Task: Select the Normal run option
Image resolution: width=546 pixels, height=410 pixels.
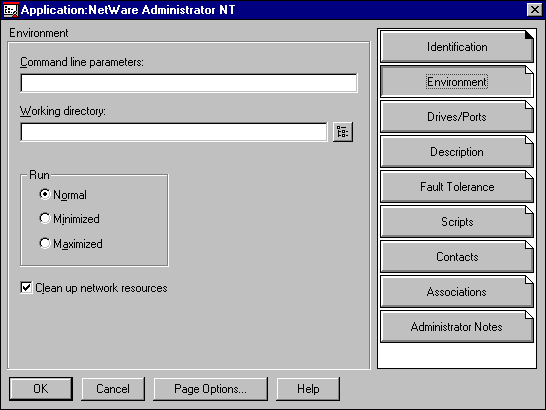Action: coord(45,194)
